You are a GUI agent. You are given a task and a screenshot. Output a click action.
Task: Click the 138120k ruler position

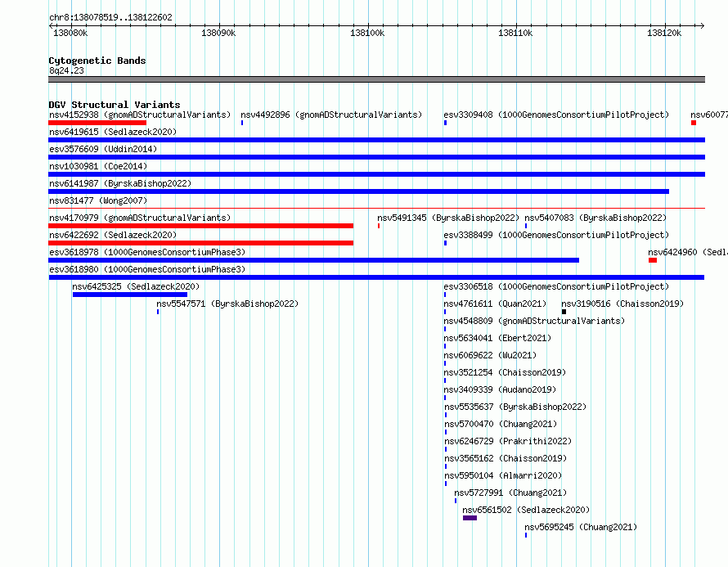664,33
